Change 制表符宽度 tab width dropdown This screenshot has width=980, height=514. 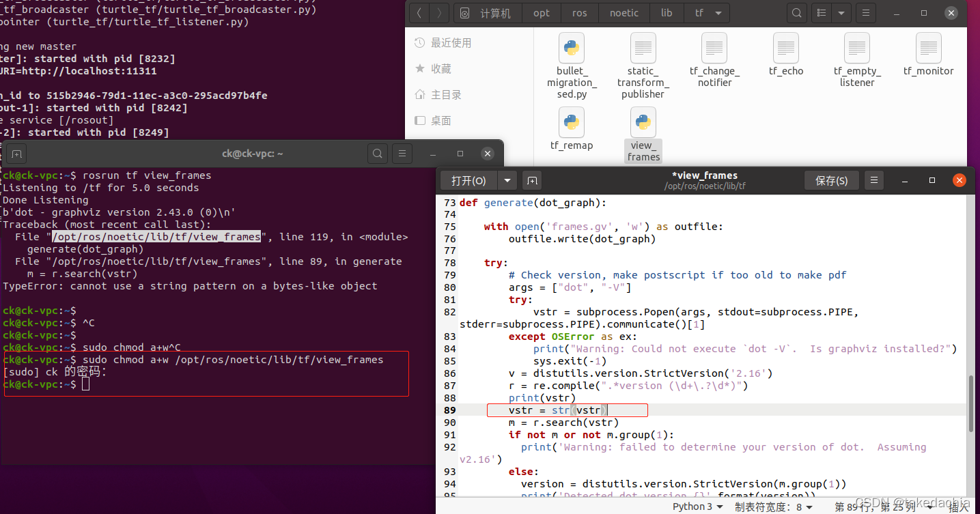(x=774, y=506)
